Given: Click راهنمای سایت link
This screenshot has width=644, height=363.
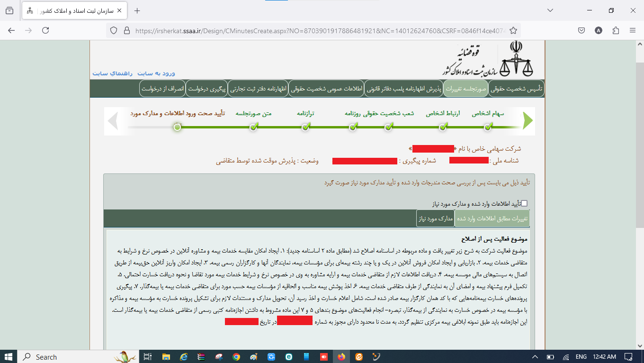Looking at the screenshot, I should (x=113, y=73).
